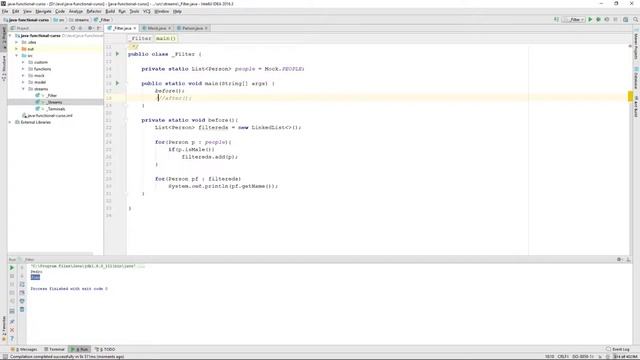Open Search Everywhere magnifier icon
Screen dimensions: 640x360
pyautogui.click(x=636, y=20)
